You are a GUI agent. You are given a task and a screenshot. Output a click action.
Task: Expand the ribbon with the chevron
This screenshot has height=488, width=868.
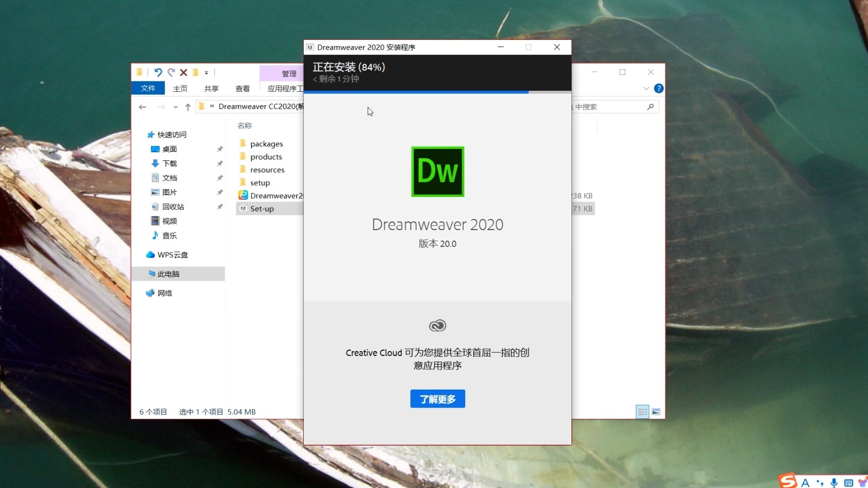tap(646, 89)
